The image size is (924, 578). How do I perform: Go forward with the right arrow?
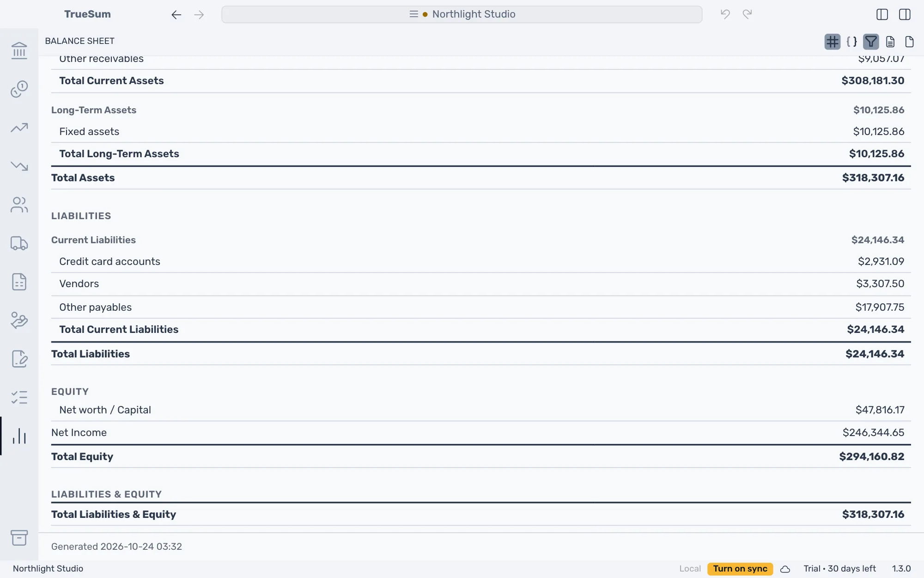(199, 15)
